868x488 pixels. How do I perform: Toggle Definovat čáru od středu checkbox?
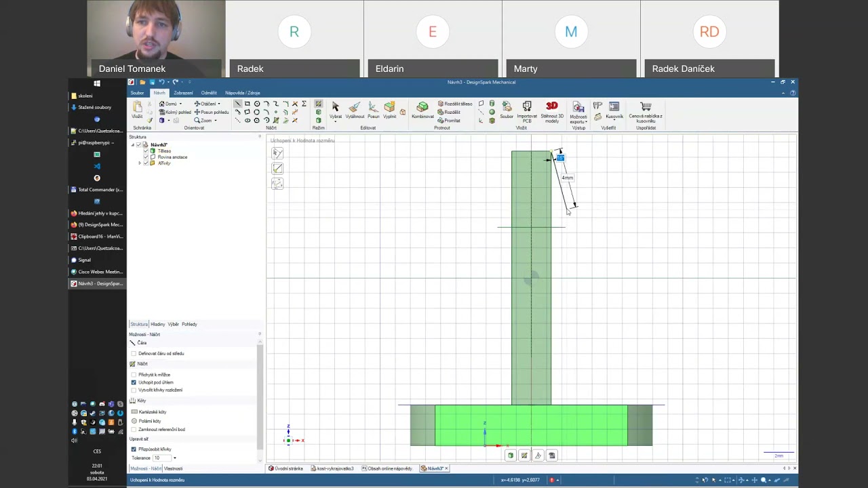coord(134,353)
